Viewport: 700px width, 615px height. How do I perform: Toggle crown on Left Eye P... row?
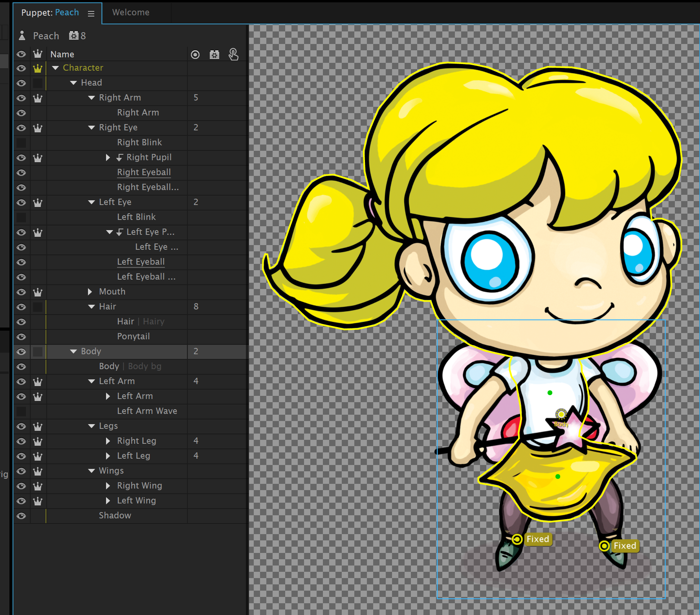38,232
